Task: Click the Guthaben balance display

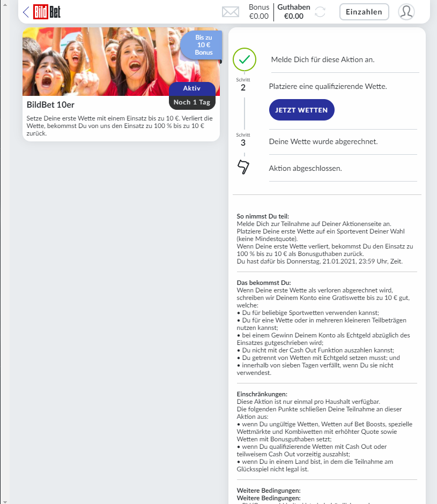Action: (293, 12)
